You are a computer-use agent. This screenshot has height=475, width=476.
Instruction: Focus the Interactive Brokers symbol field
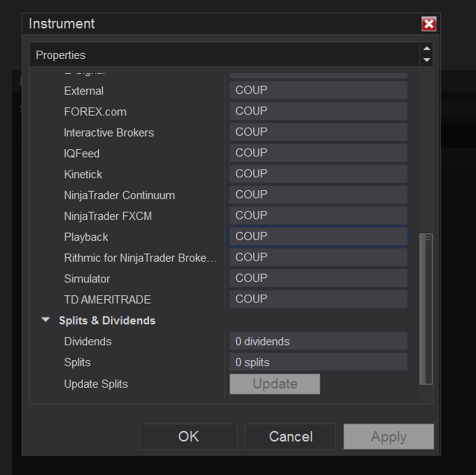(x=318, y=132)
